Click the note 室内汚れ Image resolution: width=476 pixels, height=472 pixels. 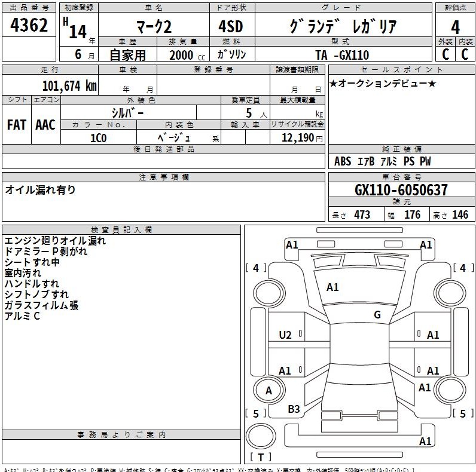[x=23, y=272]
